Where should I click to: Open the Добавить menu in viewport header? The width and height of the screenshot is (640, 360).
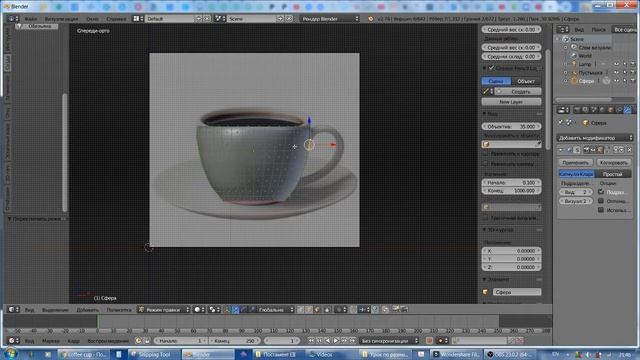point(87,310)
